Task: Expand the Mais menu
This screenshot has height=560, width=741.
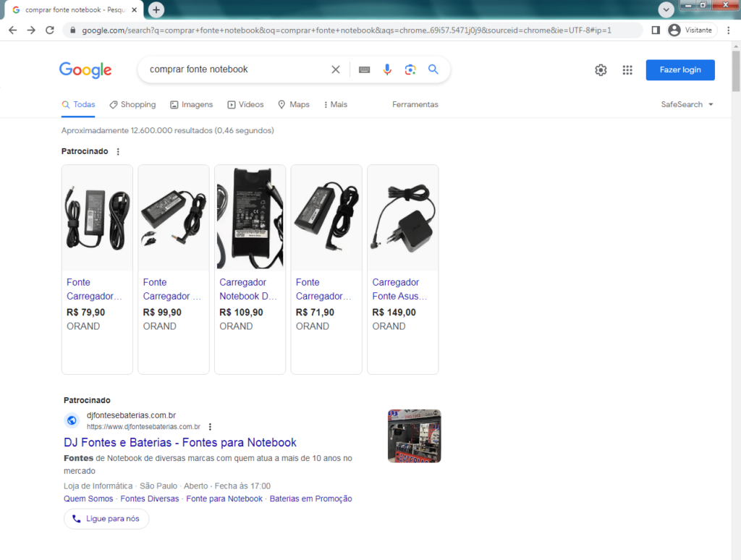Action: coord(336,104)
